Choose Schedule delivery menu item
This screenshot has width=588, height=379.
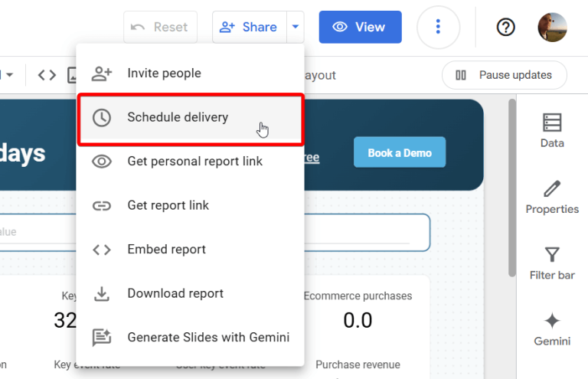tap(178, 117)
